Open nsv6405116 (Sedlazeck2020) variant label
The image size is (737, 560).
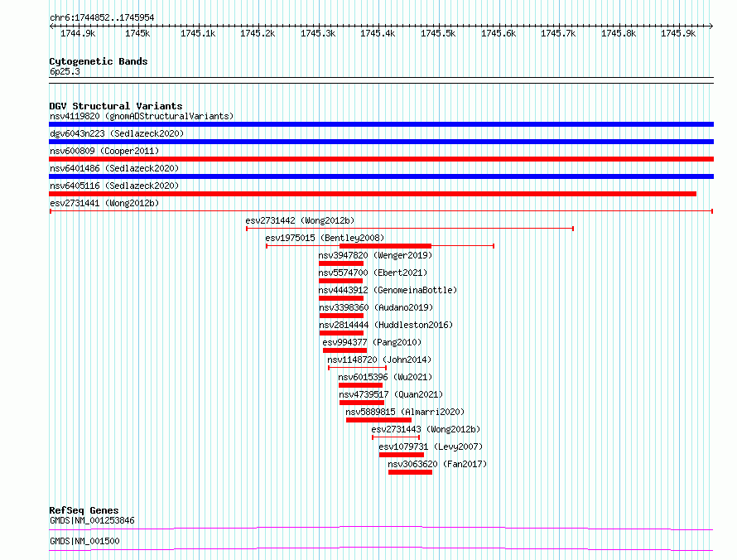pyautogui.click(x=114, y=186)
